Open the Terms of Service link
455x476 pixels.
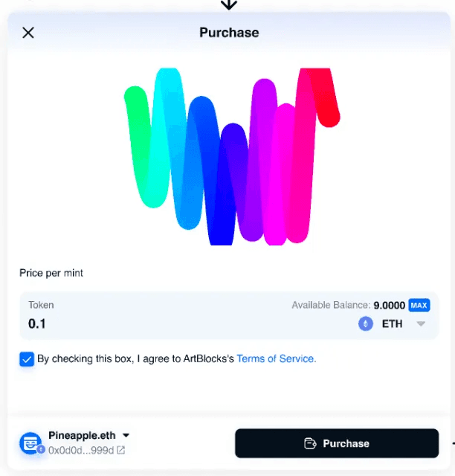(277, 358)
